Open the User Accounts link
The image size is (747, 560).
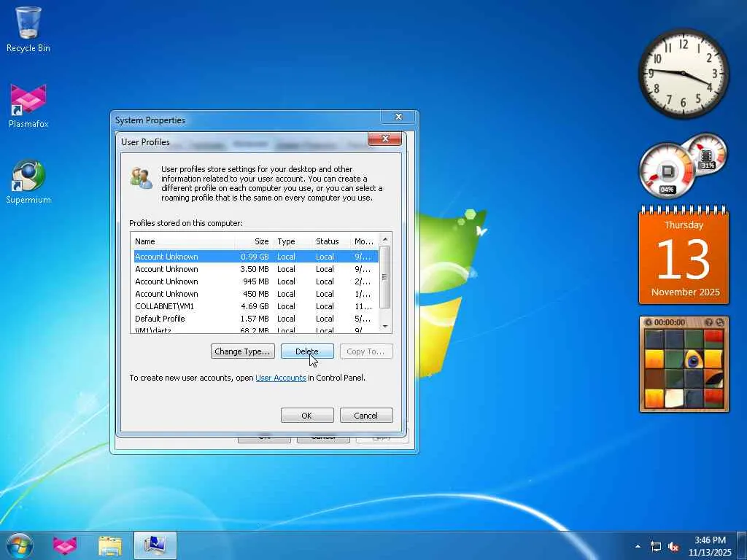pos(281,378)
